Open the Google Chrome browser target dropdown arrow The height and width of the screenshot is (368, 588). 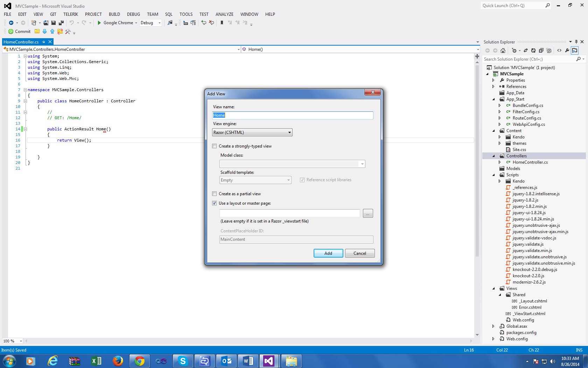[x=136, y=23]
